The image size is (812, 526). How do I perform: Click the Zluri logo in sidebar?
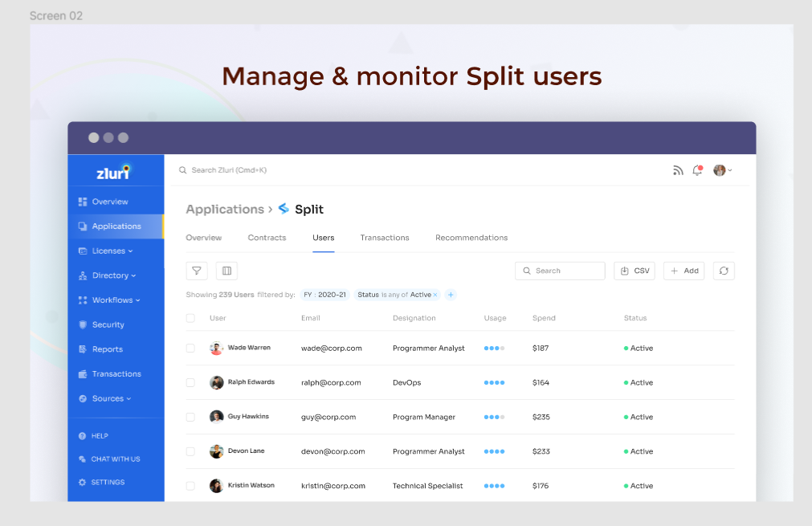(113, 171)
